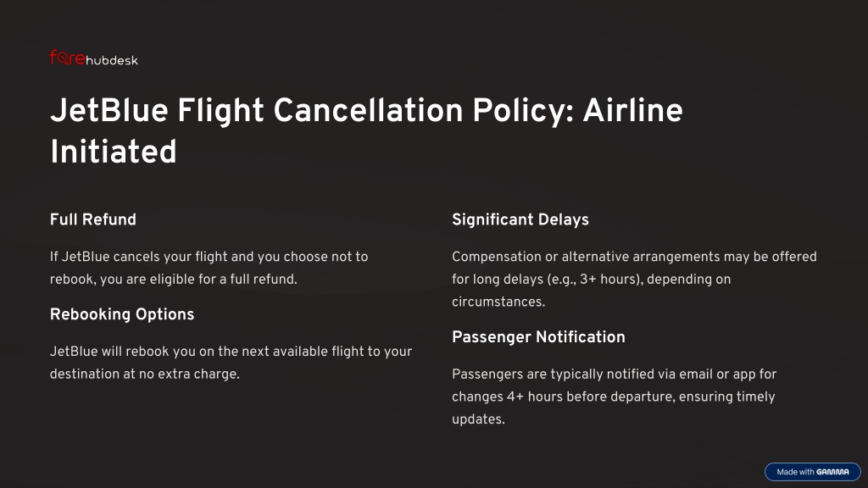This screenshot has width=868, height=488.
Task: Click the '3+ hours' delay text line
Action: click(x=591, y=280)
